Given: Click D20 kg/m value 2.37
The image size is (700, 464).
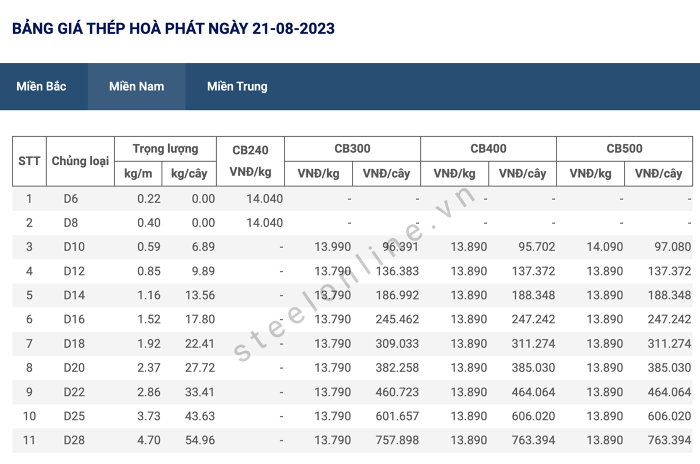Looking at the screenshot, I should tap(149, 368).
